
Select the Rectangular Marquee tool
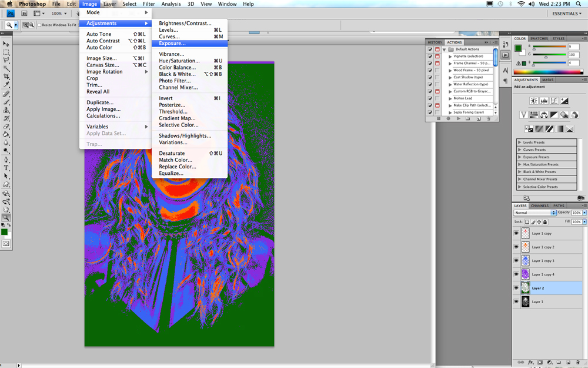point(6,52)
